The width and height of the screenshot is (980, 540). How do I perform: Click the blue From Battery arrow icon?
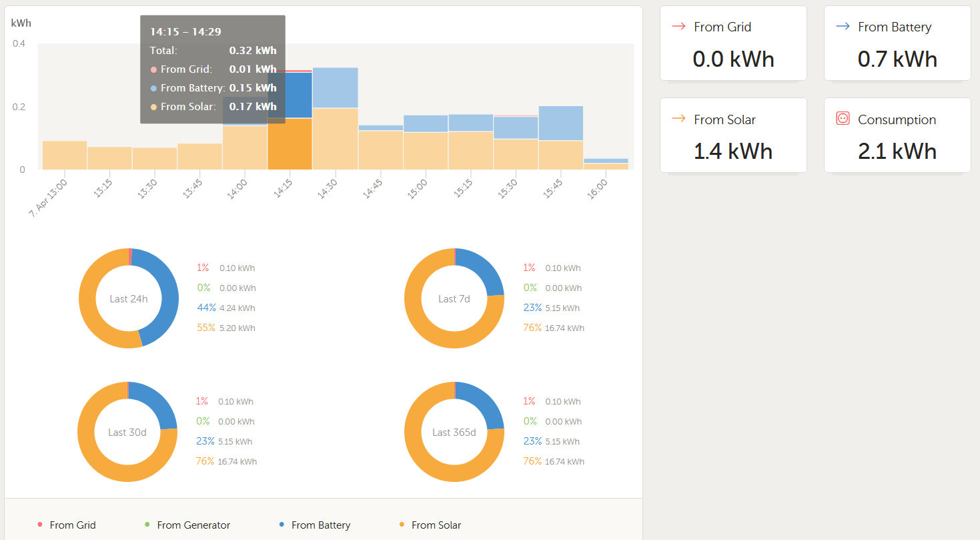tap(843, 27)
